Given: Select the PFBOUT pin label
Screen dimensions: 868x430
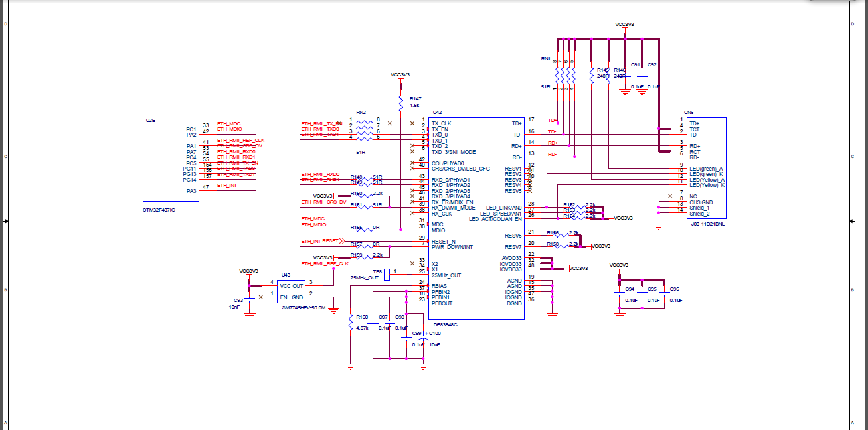Looking at the screenshot, I should point(442,303).
